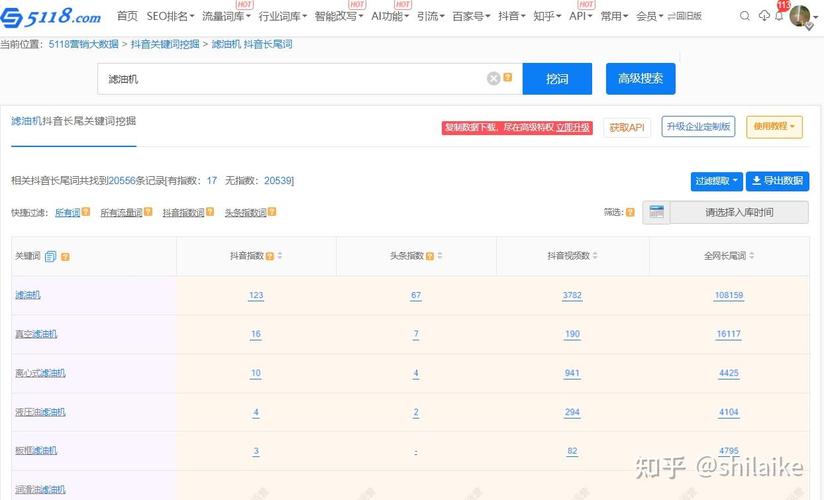Click the calendar icon of date filter
Screen dimensions: 824x500
click(x=656, y=212)
